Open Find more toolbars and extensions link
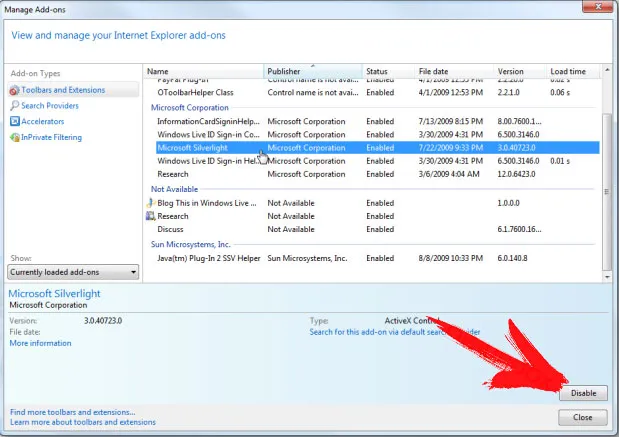Image resolution: width=619 pixels, height=437 pixels. point(73,412)
